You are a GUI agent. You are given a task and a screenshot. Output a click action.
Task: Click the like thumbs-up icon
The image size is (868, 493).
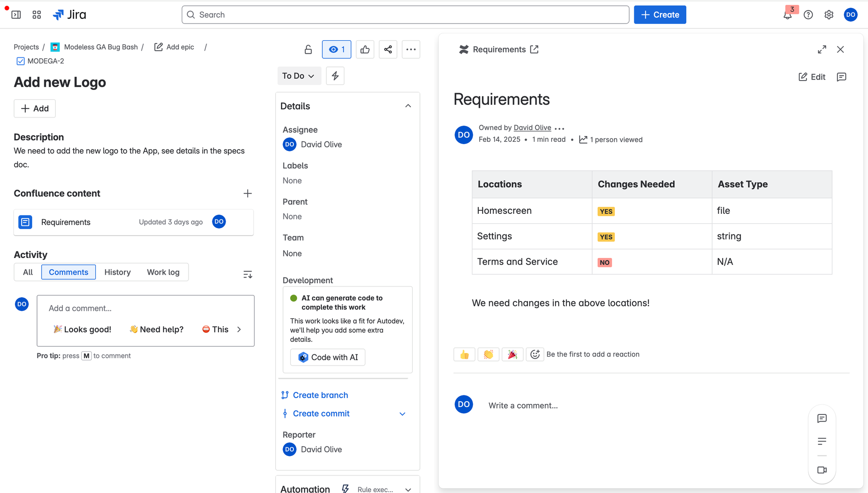tap(365, 49)
